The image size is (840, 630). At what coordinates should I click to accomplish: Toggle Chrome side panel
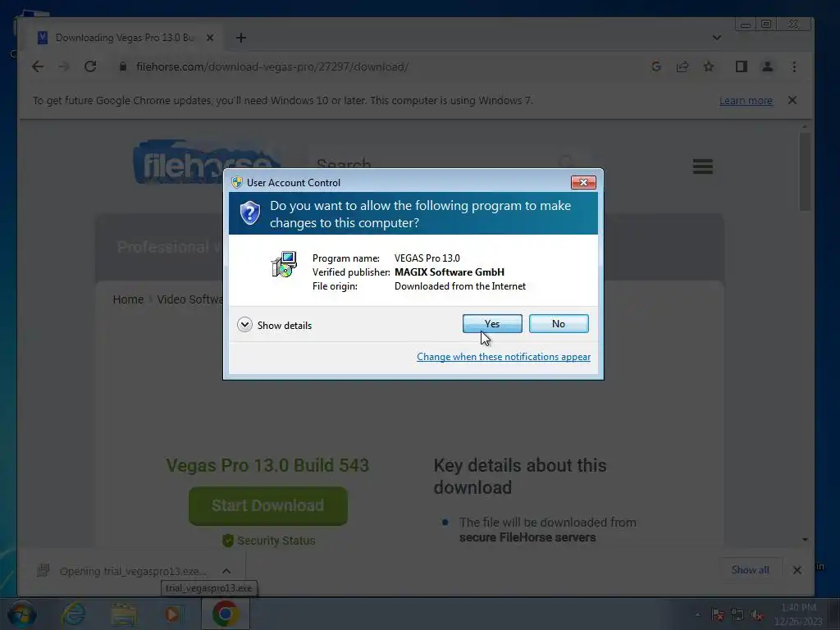[741, 66]
